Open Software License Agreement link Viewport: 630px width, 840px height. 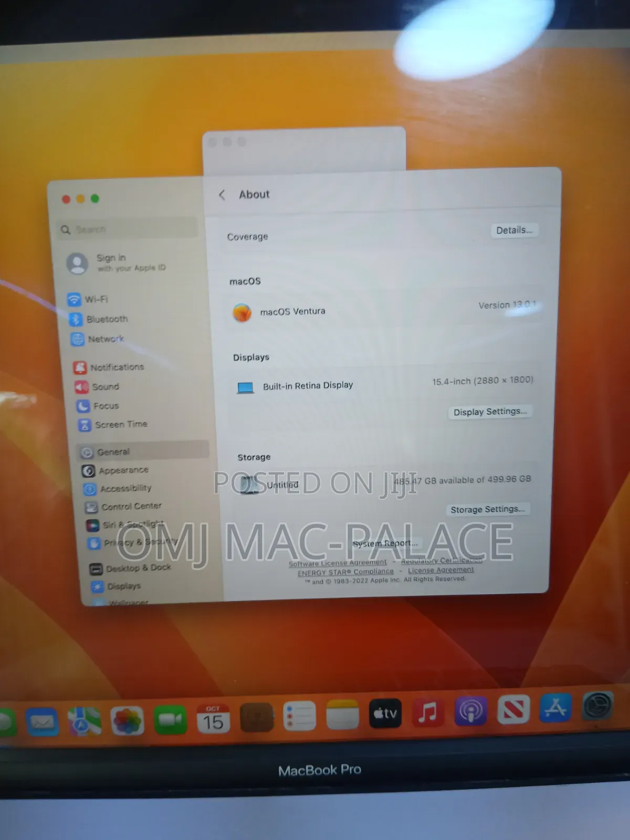pyautogui.click(x=338, y=563)
